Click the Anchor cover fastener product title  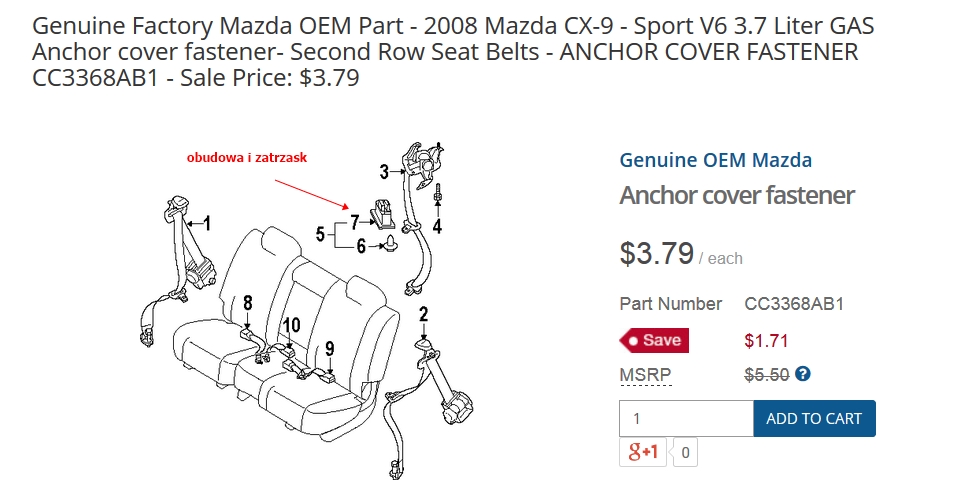pyautogui.click(x=737, y=195)
